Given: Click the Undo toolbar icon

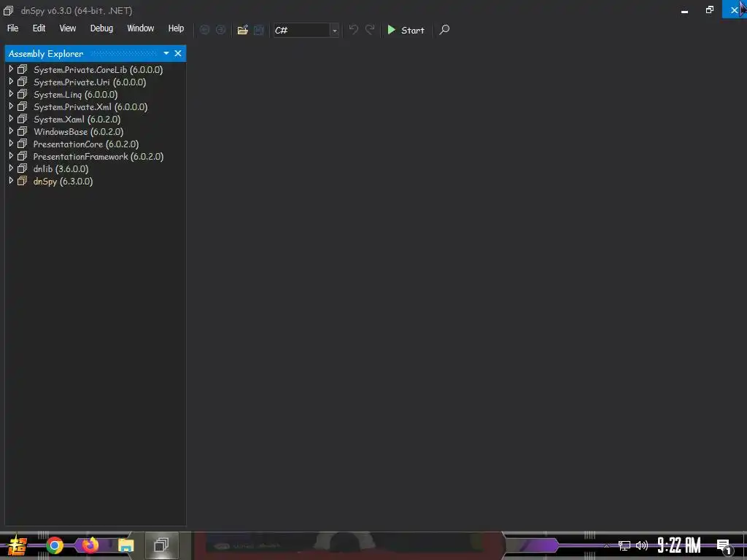Looking at the screenshot, I should tap(354, 30).
